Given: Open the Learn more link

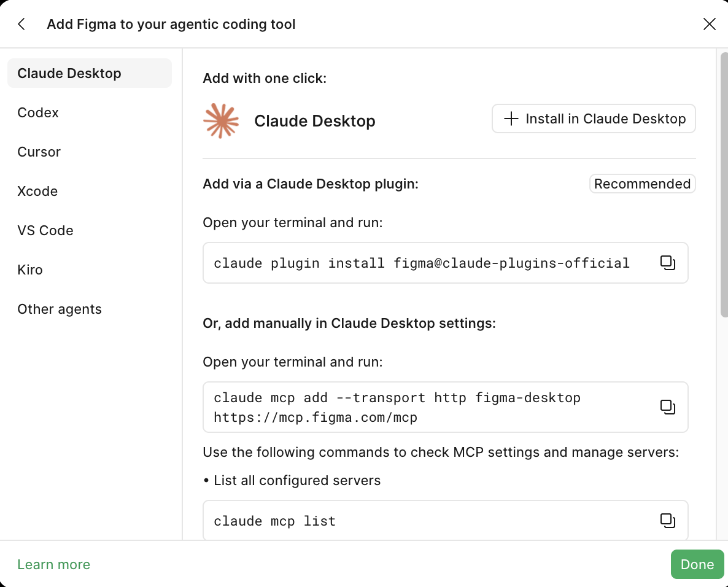Looking at the screenshot, I should pos(54,564).
